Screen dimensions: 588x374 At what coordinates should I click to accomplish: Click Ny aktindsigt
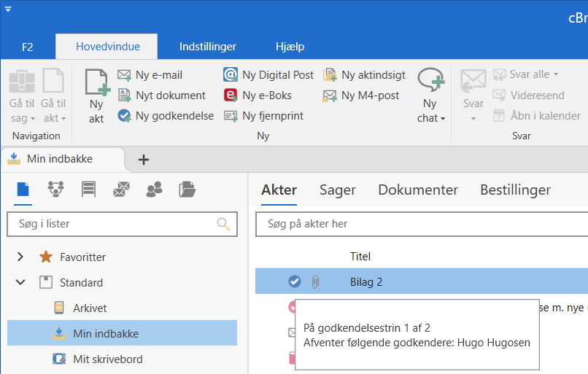363,75
